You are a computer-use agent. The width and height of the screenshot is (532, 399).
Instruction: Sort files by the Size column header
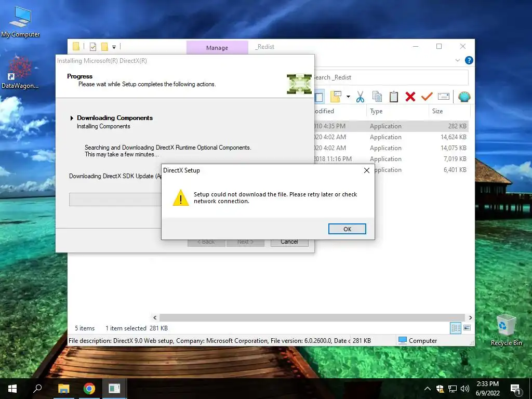[x=449, y=111]
